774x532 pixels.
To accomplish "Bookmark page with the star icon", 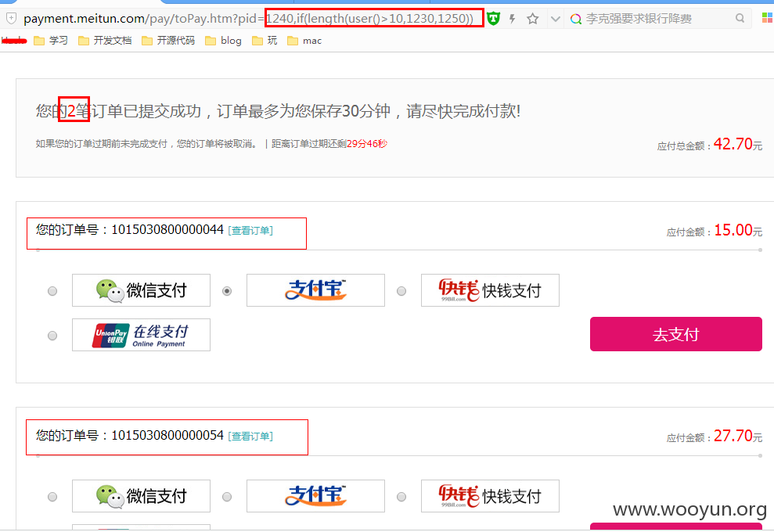I will pos(533,19).
